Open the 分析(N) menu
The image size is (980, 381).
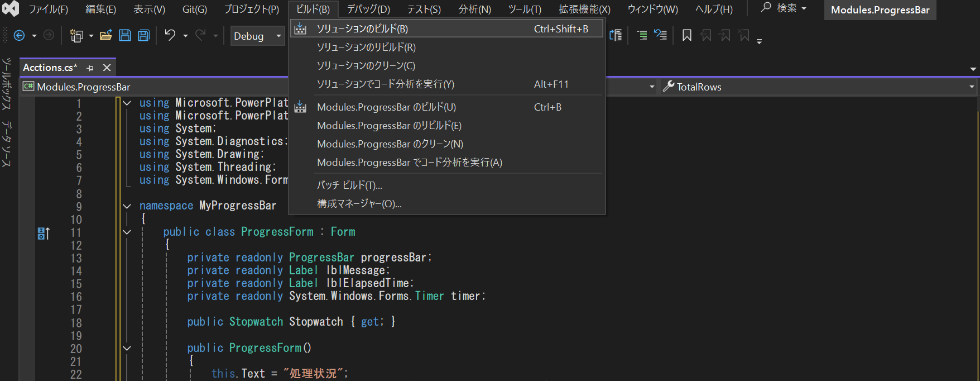[475, 9]
